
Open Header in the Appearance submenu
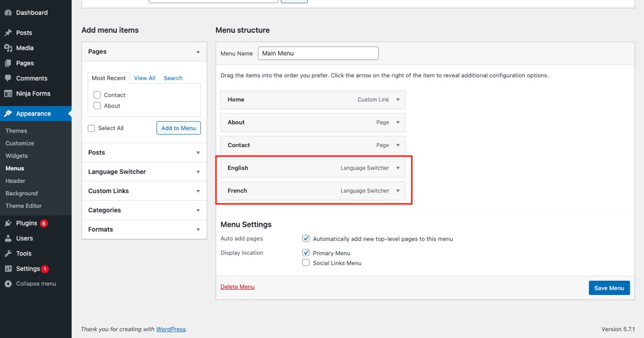[15, 181]
